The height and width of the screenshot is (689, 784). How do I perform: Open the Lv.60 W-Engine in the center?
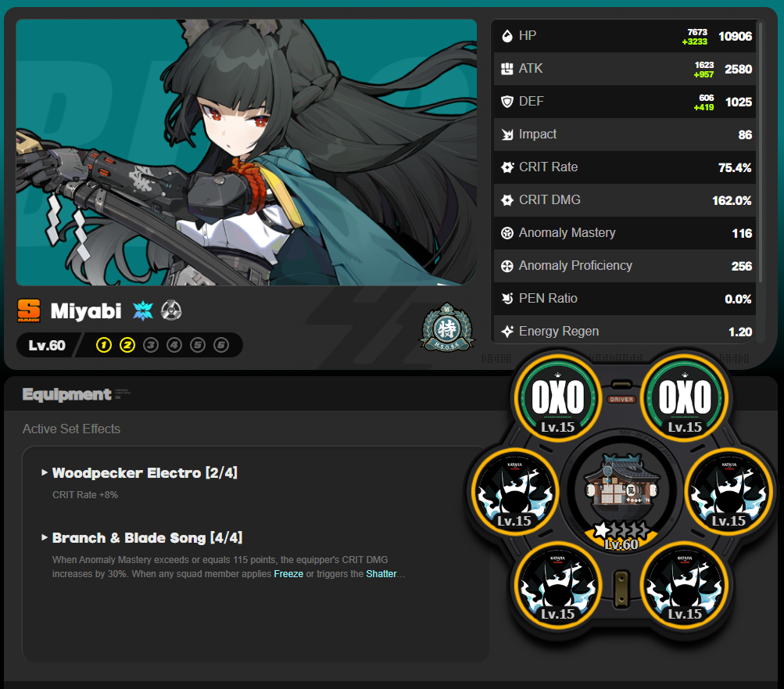(x=621, y=493)
